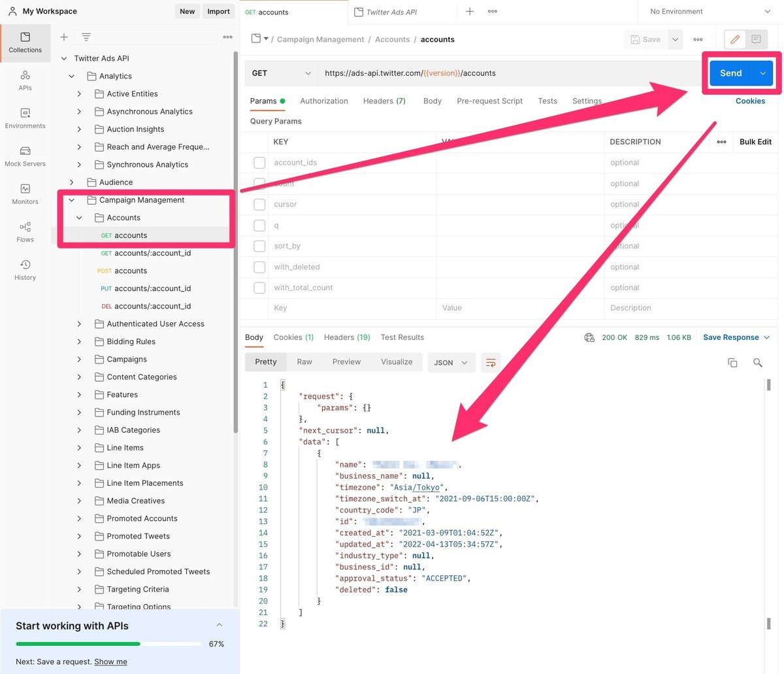Switch to the Tests tab
This screenshot has width=784, height=674.
547,101
